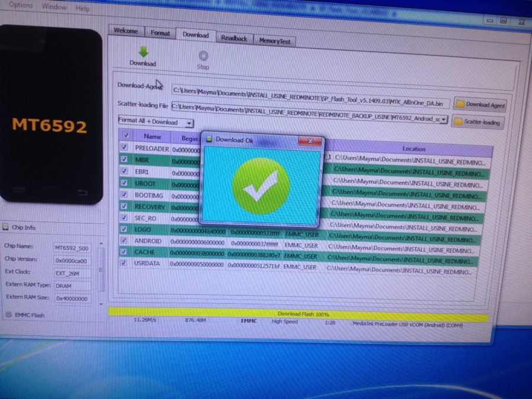The width and height of the screenshot is (532, 399).
Task: Open the Options menu
Action: [21, 5]
